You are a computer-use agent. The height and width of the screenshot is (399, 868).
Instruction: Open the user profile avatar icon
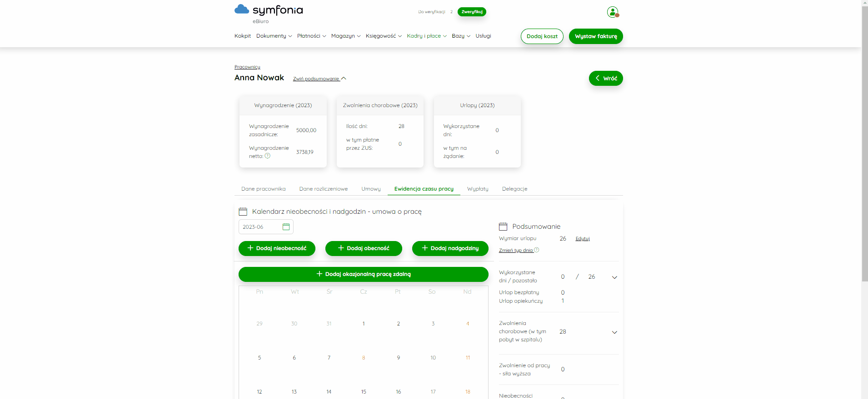[613, 12]
